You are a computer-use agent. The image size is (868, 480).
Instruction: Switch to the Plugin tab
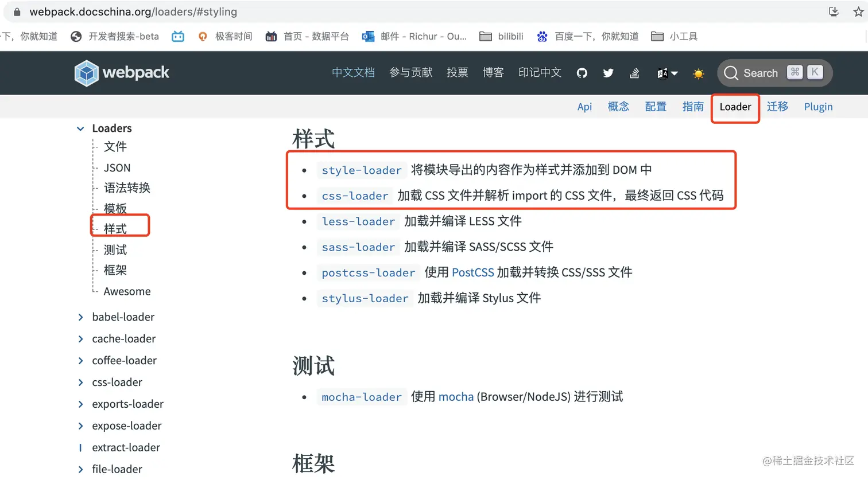pyautogui.click(x=818, y=107)
